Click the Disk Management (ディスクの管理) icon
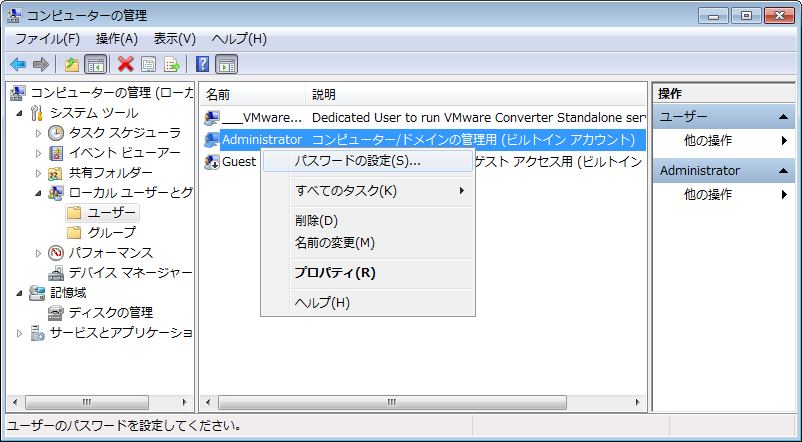802x442 pixels. [x=56, y=313]
